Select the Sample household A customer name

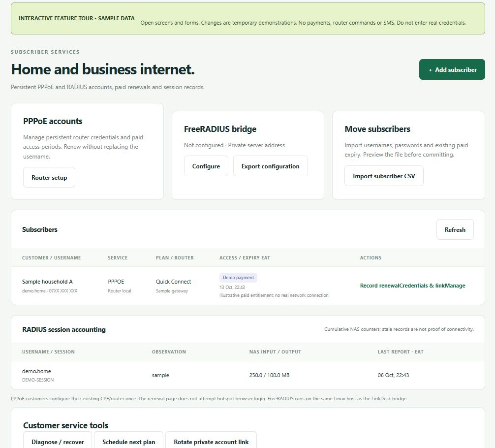click(x=47, y=282)
